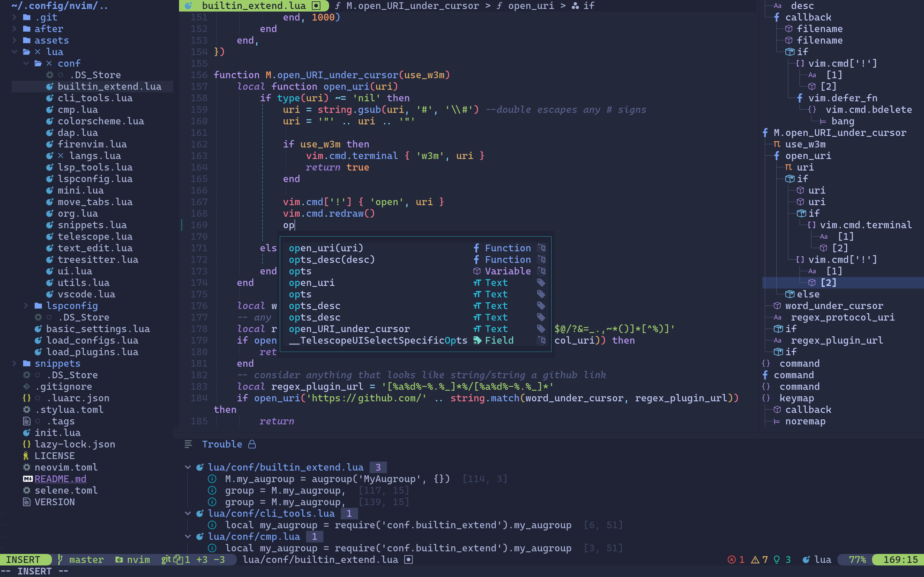
Task: Select word_under_cursor in symbols outline
Action: pyautogui.click(x=834, y=306)
